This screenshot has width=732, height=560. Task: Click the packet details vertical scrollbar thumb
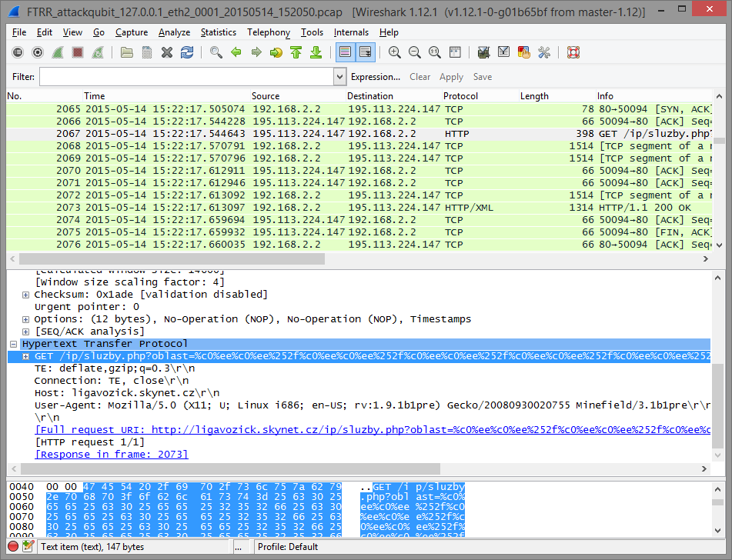point(717,406)
